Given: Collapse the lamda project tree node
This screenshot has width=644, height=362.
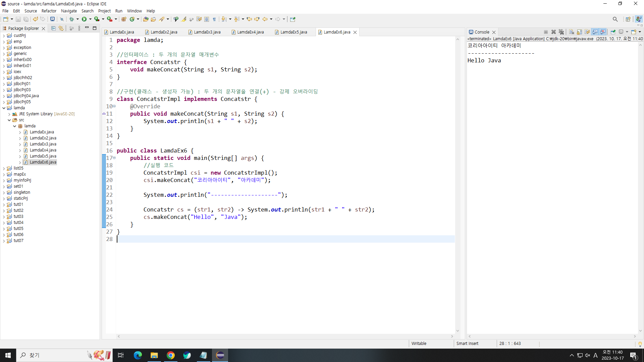Looking at the screenshot, I should (4, 108).
